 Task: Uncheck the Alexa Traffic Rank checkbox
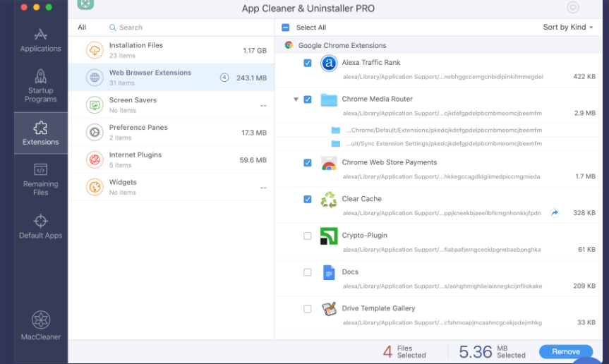point(308,63)
